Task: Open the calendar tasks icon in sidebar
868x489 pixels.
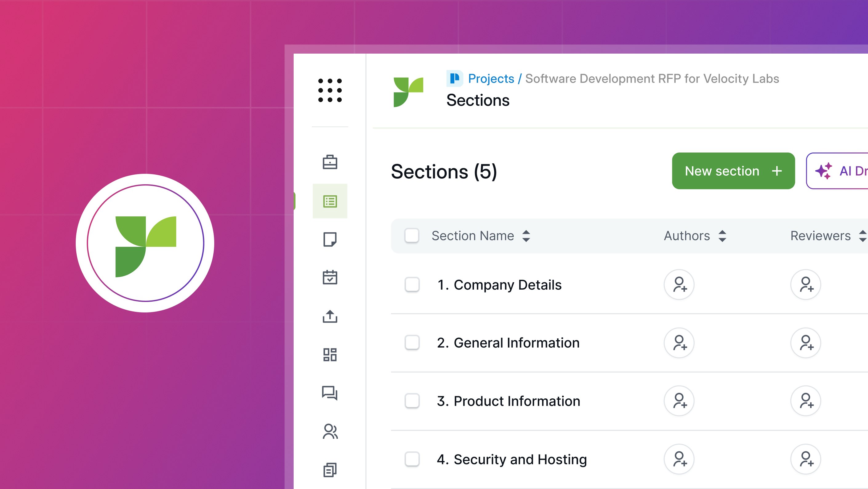Action: [330, 278]
